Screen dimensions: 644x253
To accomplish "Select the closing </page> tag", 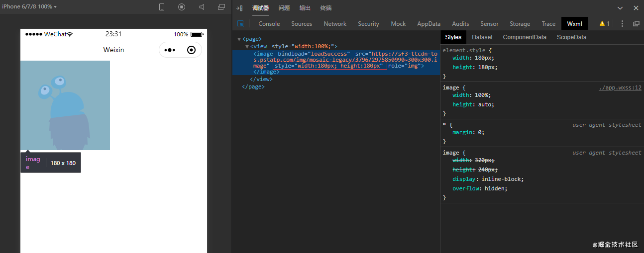I will pos(253,86).
